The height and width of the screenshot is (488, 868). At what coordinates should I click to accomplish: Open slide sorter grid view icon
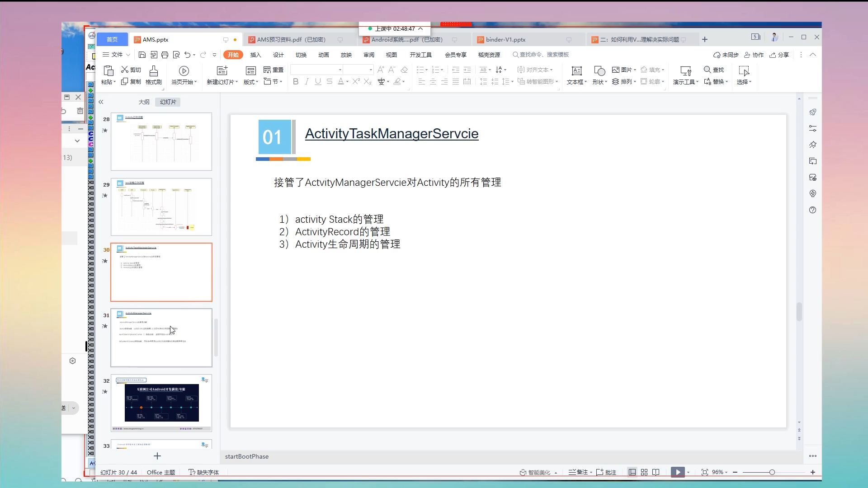[x=644, y=472]
